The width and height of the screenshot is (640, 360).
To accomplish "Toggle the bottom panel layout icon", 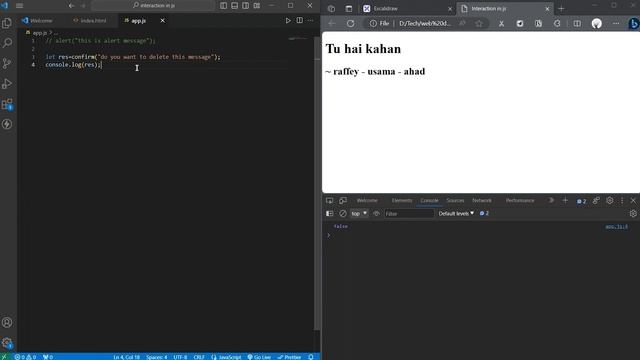I will 234,6.
